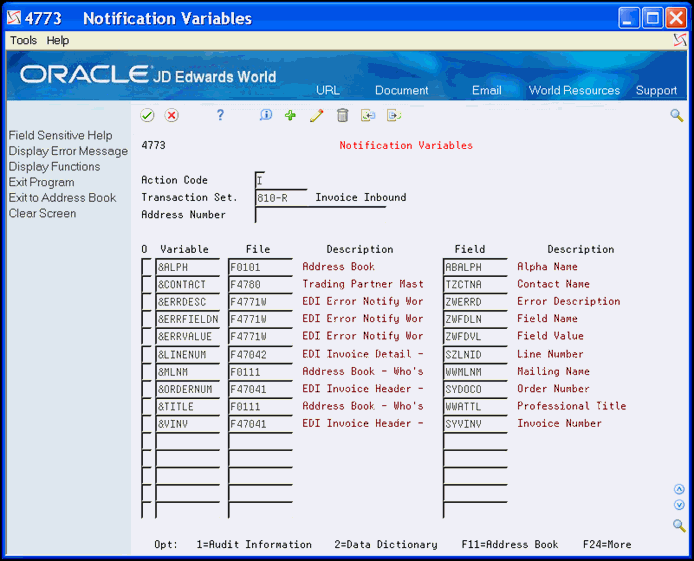The image size is (694, 561).
Task: Click the trash can delete icon
Action: pos(342,115)
